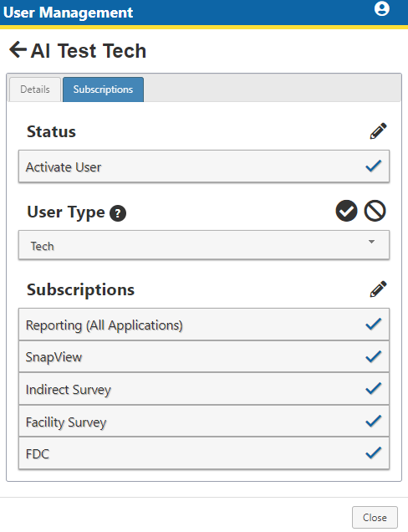
Task: Open the Tech user type combo box
Action: [204, 245]
